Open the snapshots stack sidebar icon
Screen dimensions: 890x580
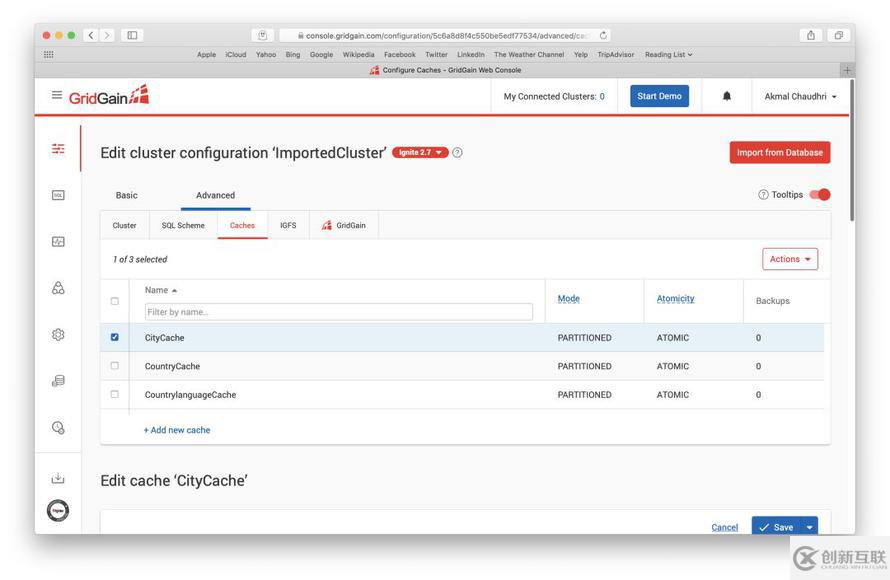pyautogui.click(x=58, y=381)
